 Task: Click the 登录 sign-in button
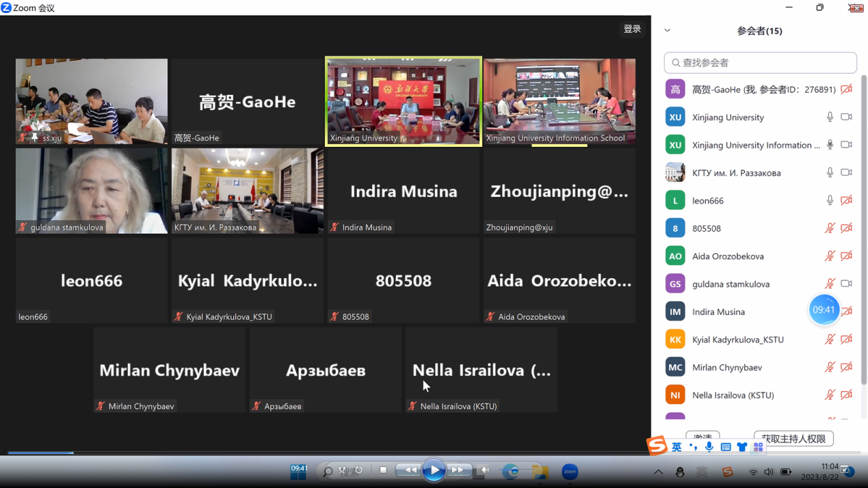(x=632, y=29)
